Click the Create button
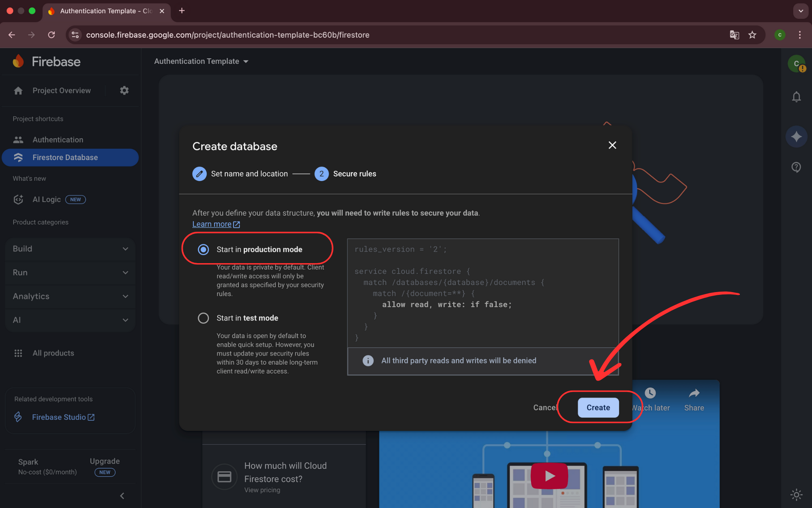Viewport: 812px width, 508px height. 598,408
